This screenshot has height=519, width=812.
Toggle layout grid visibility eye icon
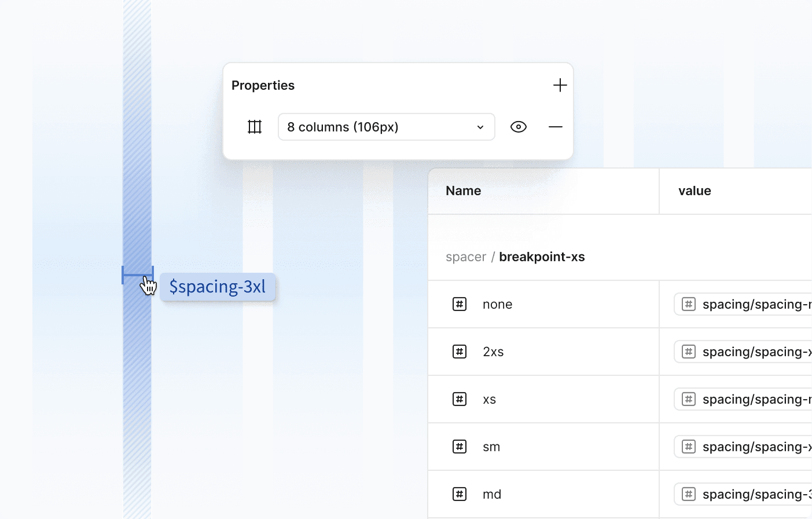(519, 127)
